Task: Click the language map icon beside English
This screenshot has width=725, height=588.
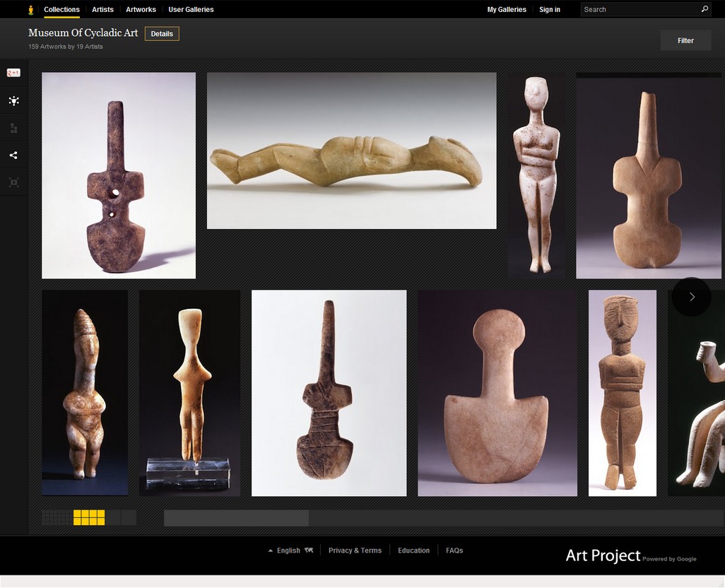Action: pyautogui.click(x=309, y=550)
